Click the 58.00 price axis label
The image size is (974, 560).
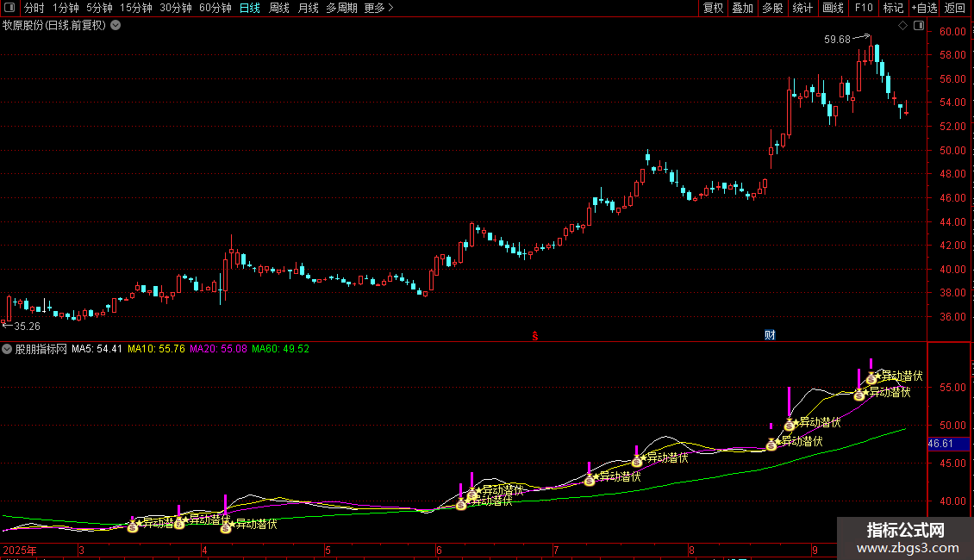tap(952, 55)
